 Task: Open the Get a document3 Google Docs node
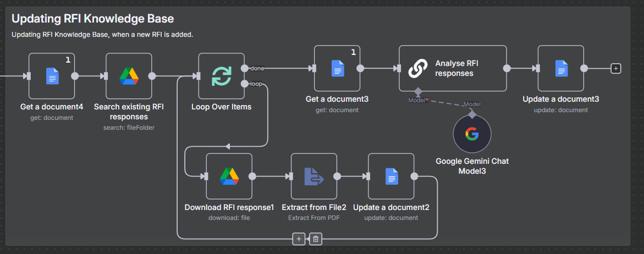337,68
